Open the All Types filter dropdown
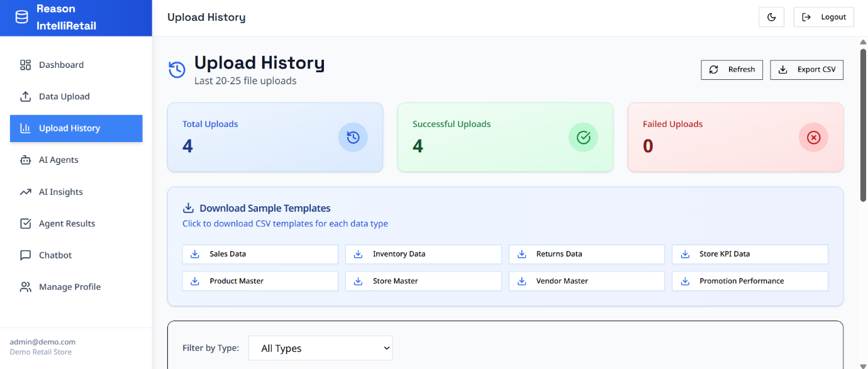The height and width of the screenshot is (369, 868). [x=320, y=348]
